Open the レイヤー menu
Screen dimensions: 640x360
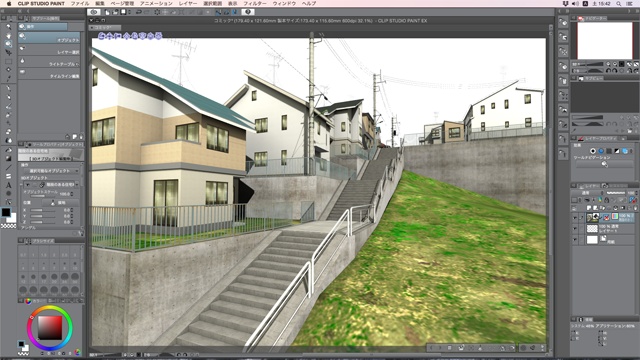(x=188, y=3)
